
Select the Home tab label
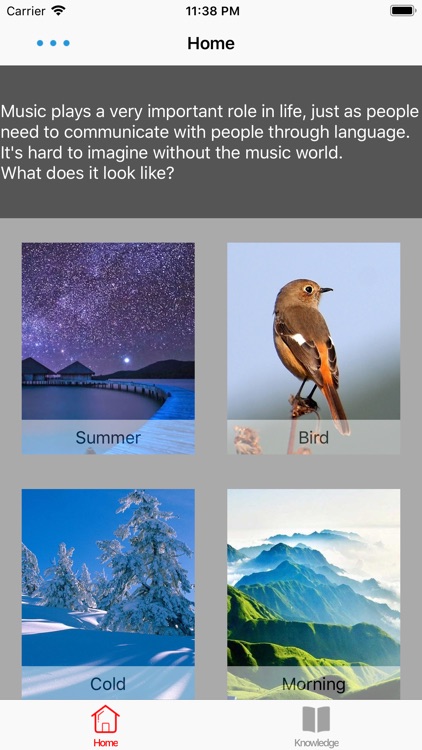(105, 743)
